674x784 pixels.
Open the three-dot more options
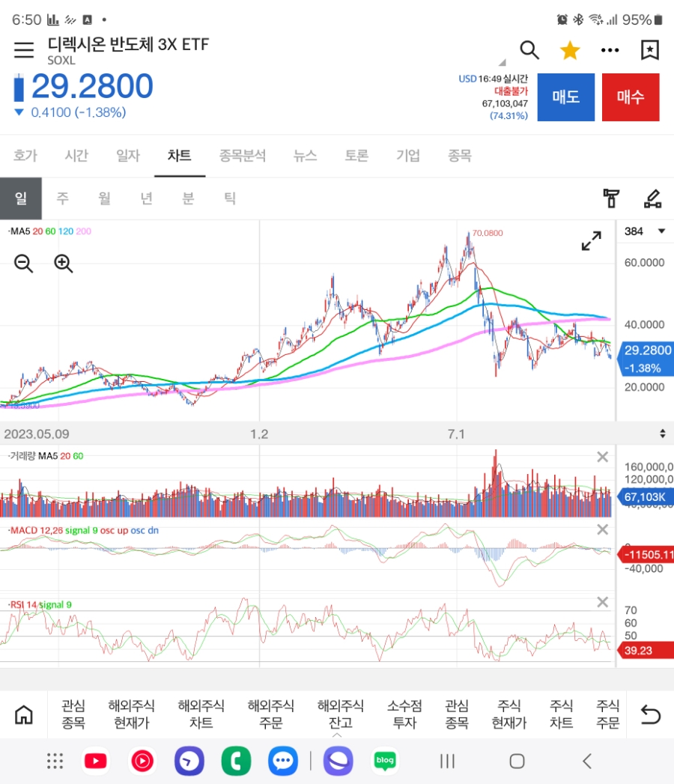(610, 50)
